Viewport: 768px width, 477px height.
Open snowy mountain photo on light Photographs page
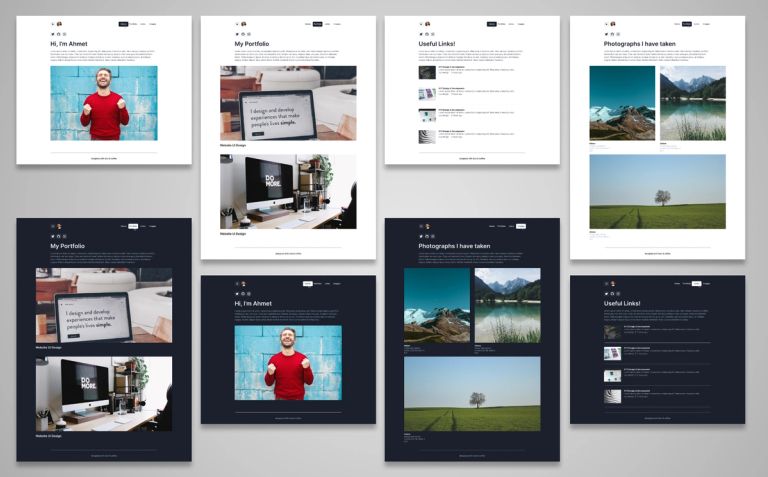pyautogui.click(x=622, y=103)
